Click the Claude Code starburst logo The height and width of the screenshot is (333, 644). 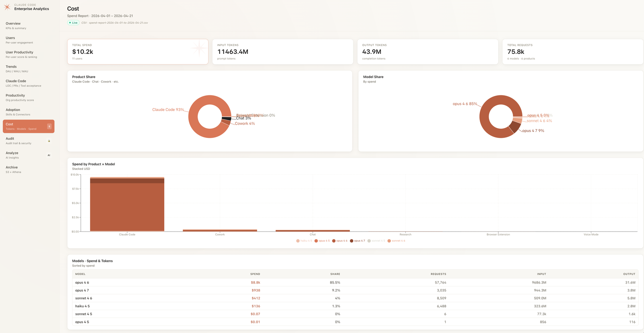point(7,7)
